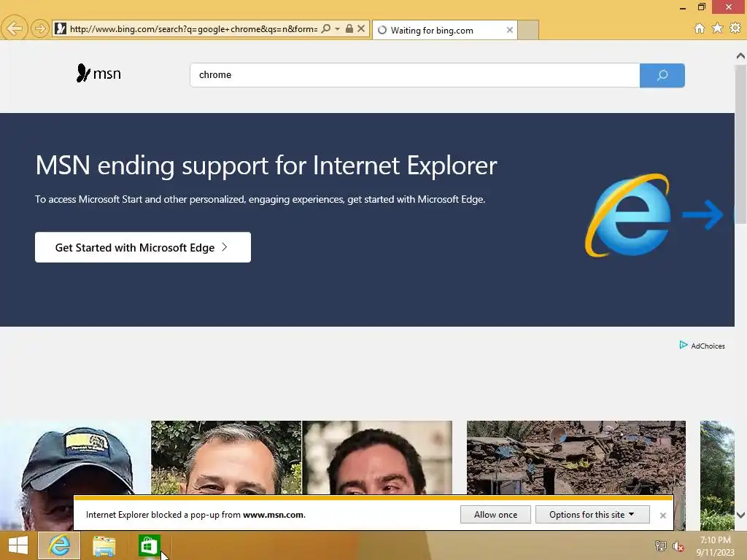Open the Windows Start button
The width and height of the screenshot is (747, 560).
click(18, 545)
